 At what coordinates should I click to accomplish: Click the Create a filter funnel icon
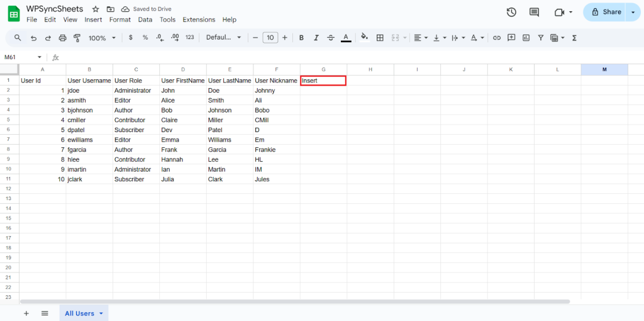pos(541,38)
